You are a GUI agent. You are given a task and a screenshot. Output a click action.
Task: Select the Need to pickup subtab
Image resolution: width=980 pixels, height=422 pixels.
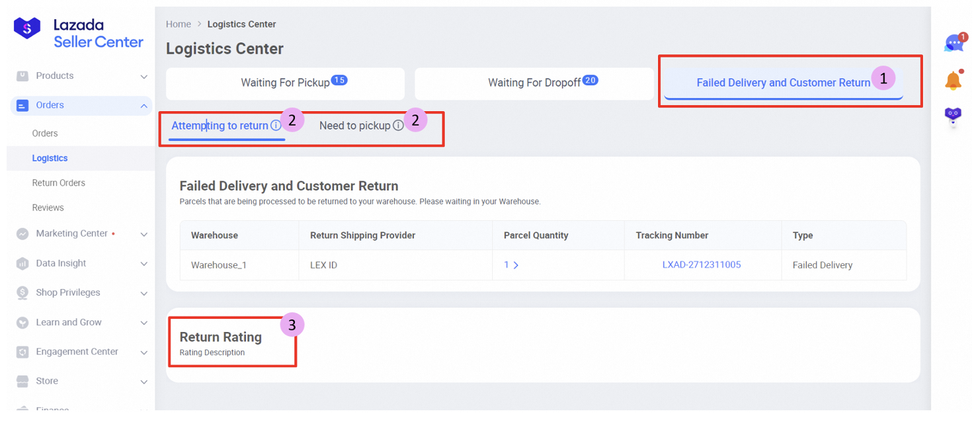click(x=354, y=126)
